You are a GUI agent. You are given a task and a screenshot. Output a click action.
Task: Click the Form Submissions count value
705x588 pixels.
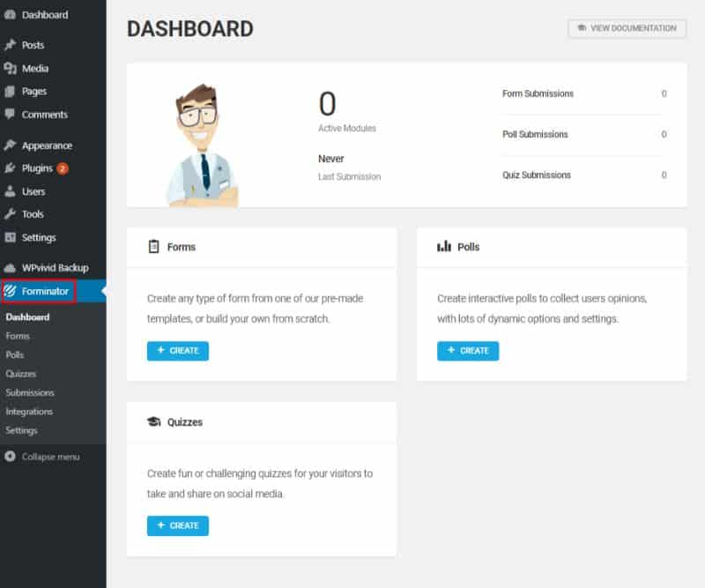664,93
